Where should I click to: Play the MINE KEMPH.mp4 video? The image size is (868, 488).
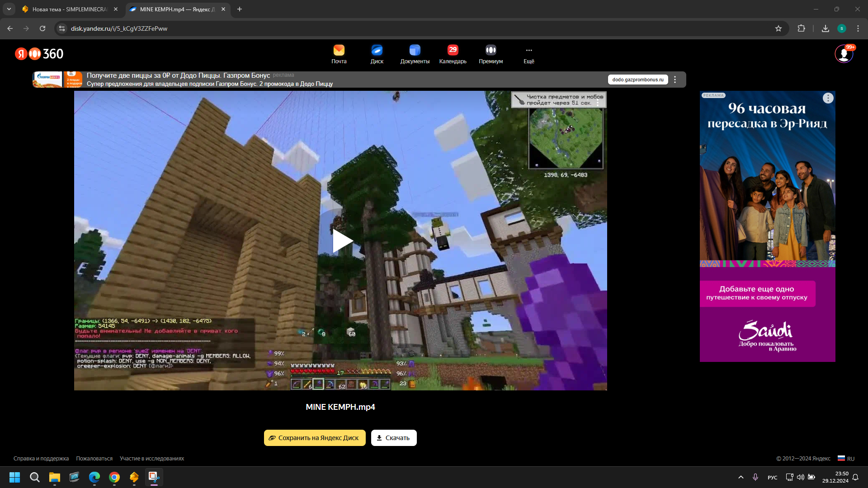click(x=341, y=241)
